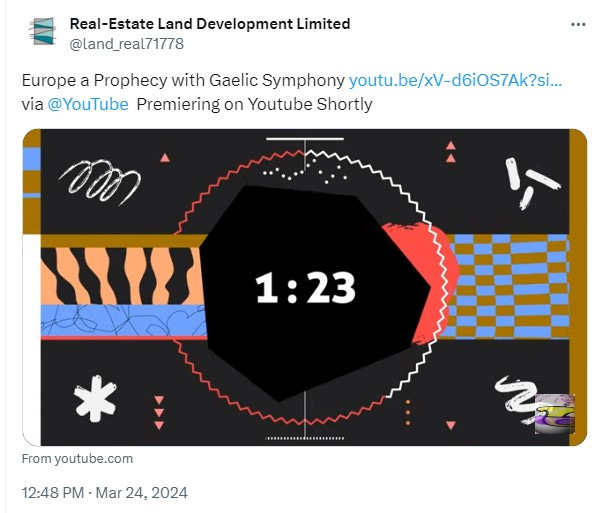Click the white brush strokes in the thumbnail
599x513 pixels.
(x=531, y=183)
